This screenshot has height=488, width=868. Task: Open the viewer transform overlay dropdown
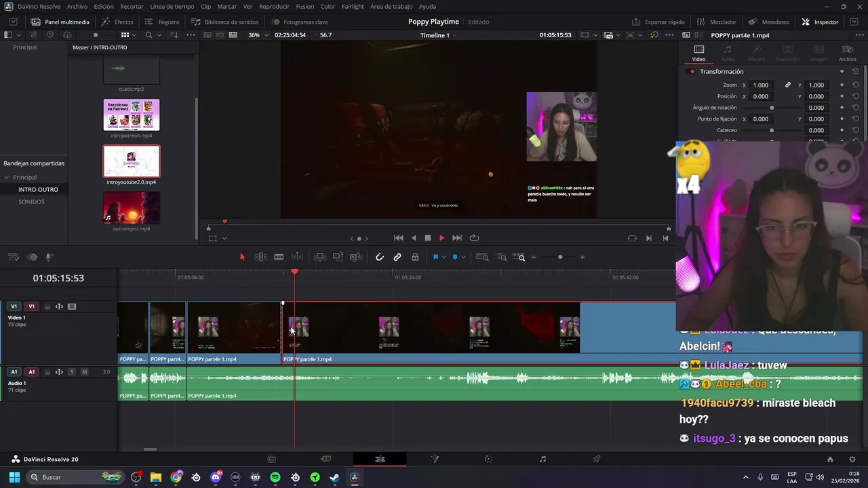[x=224, y=238]
